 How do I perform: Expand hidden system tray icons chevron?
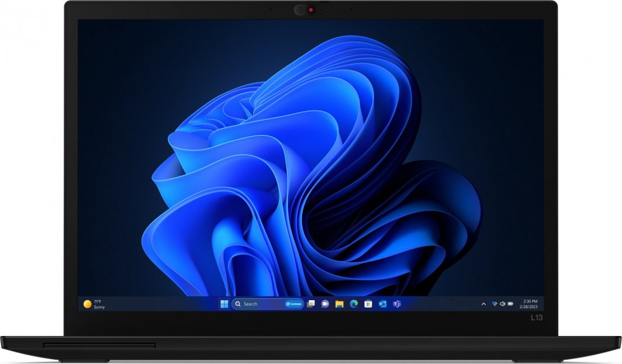483,304
